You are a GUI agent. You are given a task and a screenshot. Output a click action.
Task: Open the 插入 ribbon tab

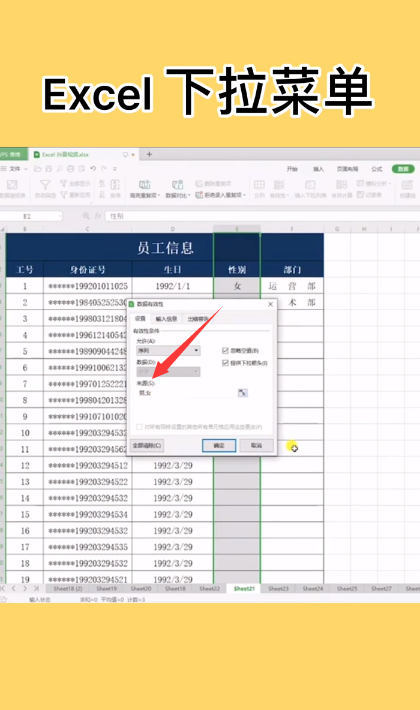coord(318,169)
